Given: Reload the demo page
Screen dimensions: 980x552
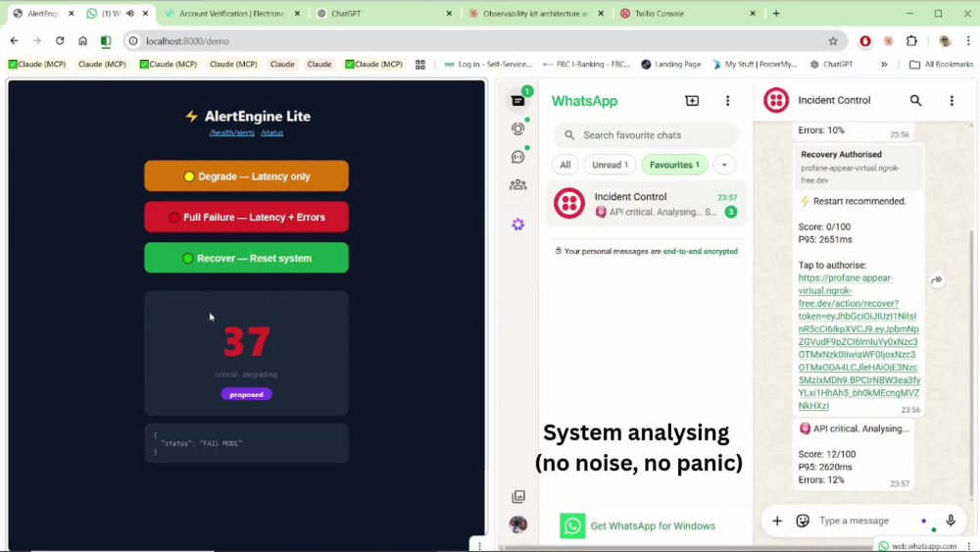Looking at the screenshot, I should coord(60,41).
